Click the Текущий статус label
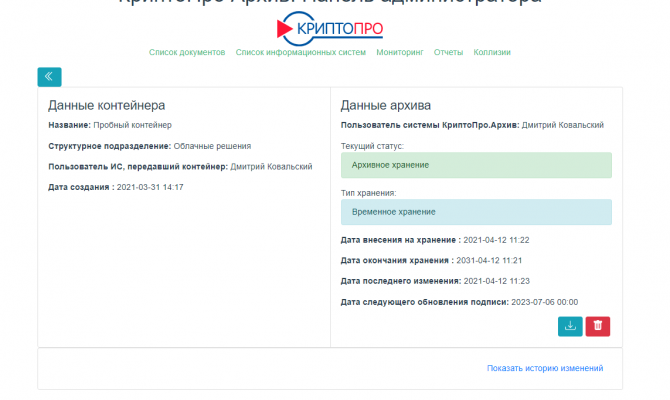Screen dimensions: 670x400 click(372, 146)
